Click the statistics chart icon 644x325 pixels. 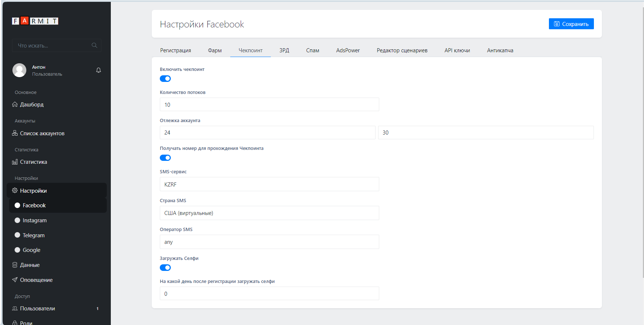15,162
